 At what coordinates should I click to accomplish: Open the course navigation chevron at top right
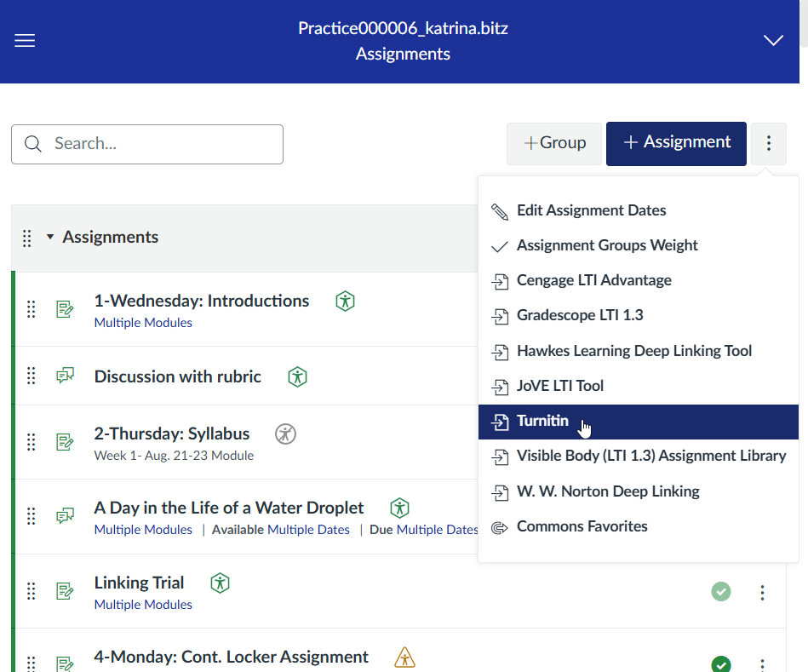[x=772, y=40]
